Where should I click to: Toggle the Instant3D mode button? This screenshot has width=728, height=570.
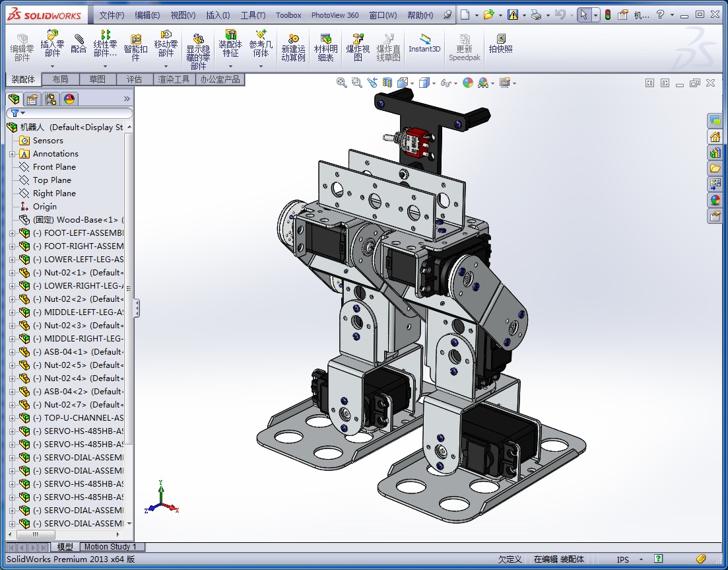(424, 43)
